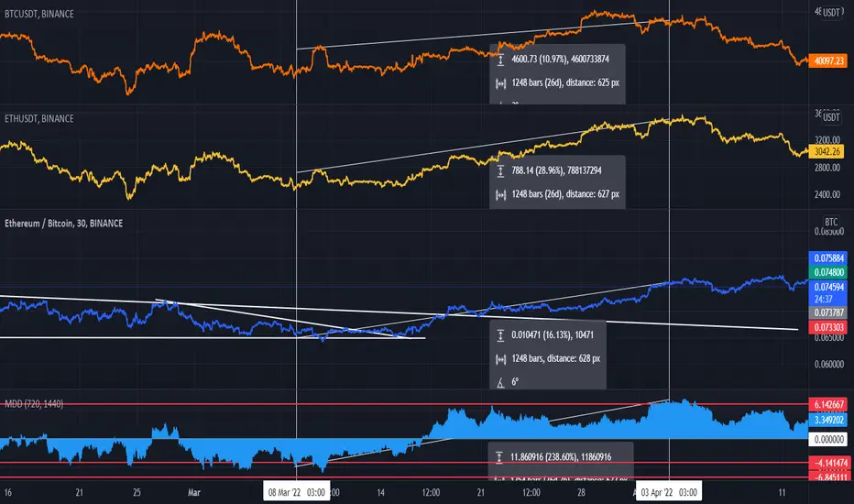Click the 2800.00 price axis value
The width and height of the screenshot is (854, 504).
click(x=827, y=168)
